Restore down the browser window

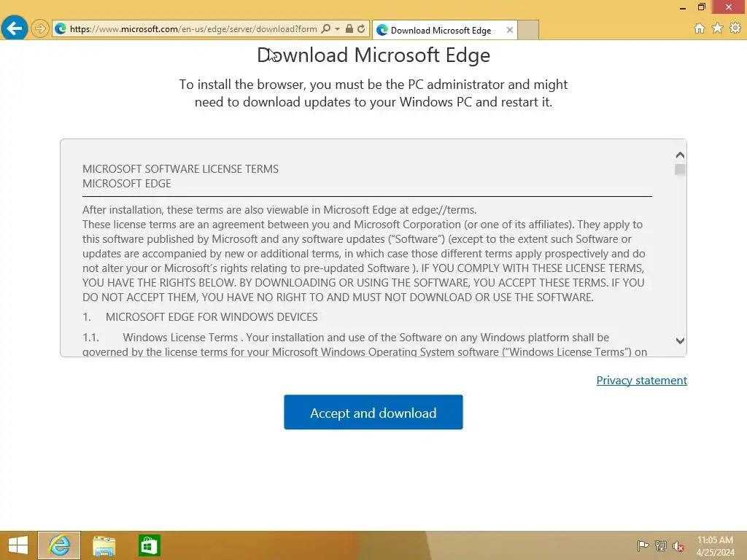pos(701,7)
